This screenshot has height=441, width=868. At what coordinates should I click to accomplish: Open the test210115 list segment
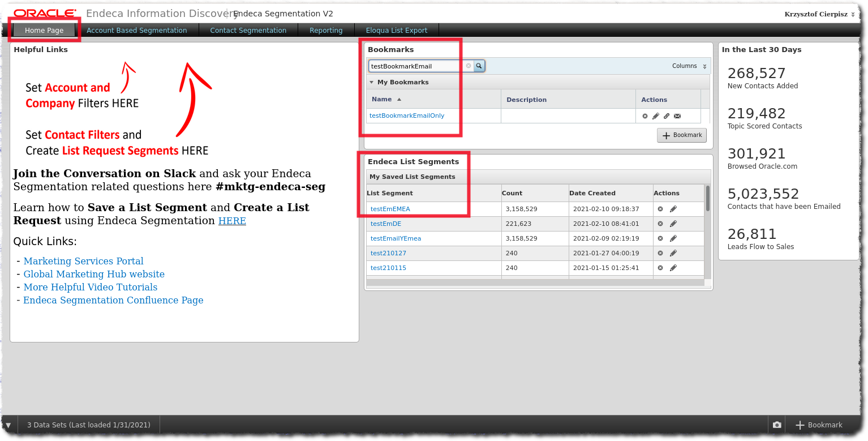point(388,268)
